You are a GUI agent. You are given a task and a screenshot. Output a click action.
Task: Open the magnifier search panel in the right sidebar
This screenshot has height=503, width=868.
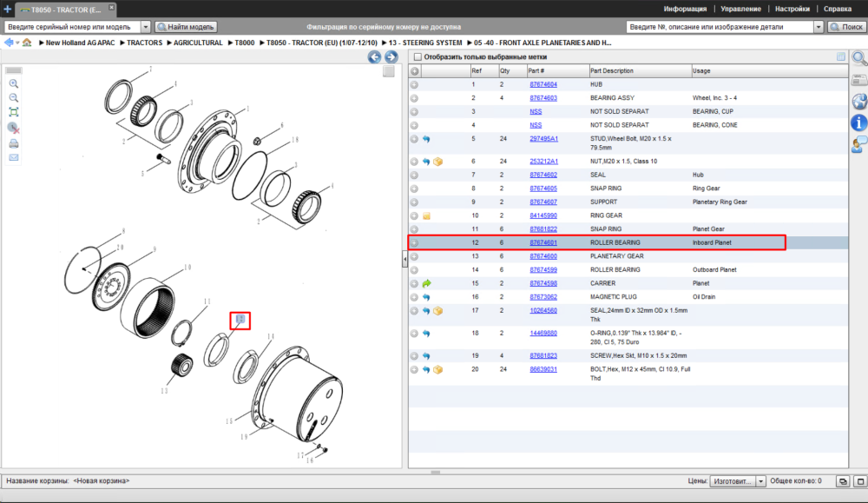tap(858, 58)
